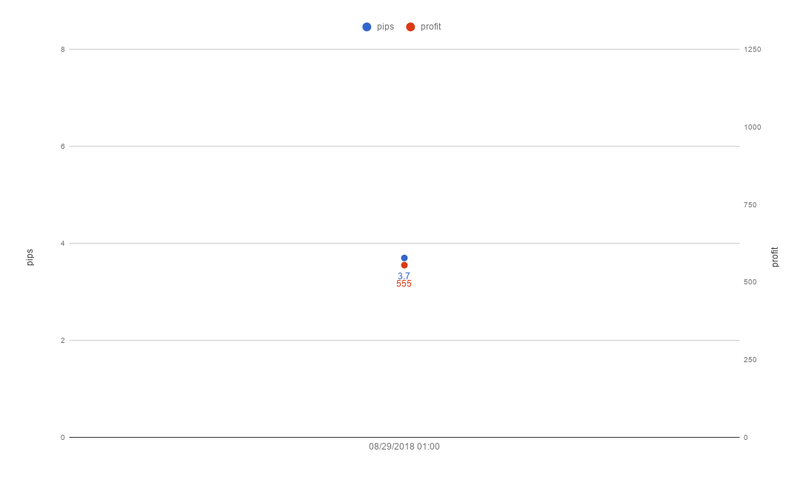Screen dimensions: 800x494
Task: Click the 08/29/2018 01:00 x-axis label
Action: (404, 447)
